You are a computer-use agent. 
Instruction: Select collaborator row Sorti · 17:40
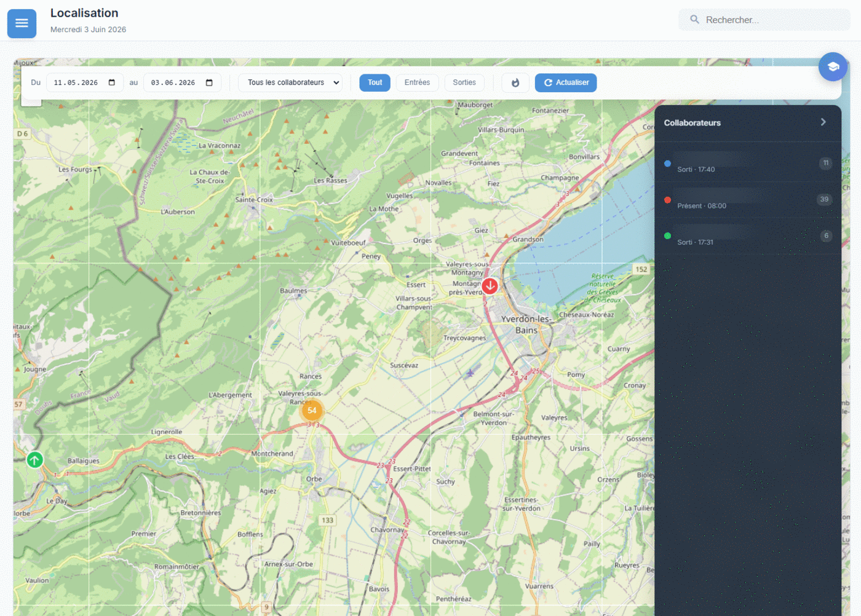click(x=748, y=164)
